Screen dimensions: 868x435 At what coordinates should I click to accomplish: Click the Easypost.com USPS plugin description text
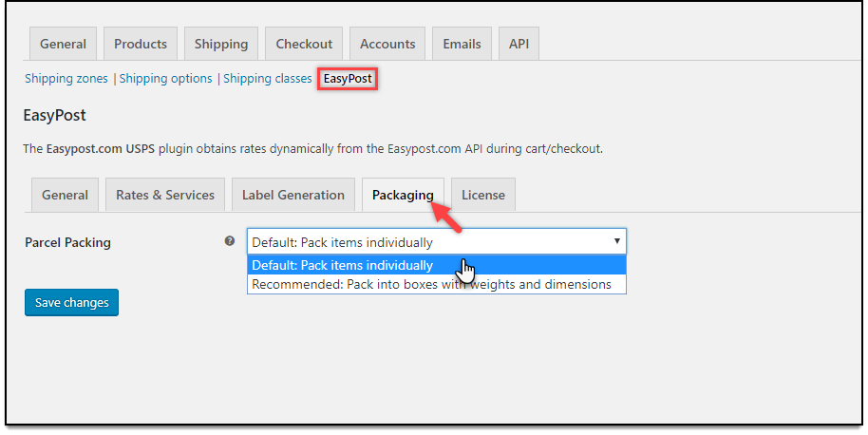312,149
